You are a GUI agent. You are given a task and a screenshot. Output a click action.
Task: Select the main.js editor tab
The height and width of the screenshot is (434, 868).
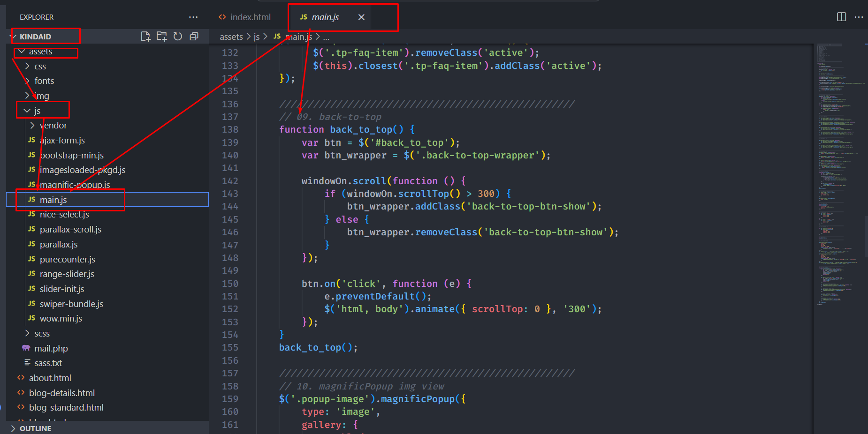coord(325,17)
